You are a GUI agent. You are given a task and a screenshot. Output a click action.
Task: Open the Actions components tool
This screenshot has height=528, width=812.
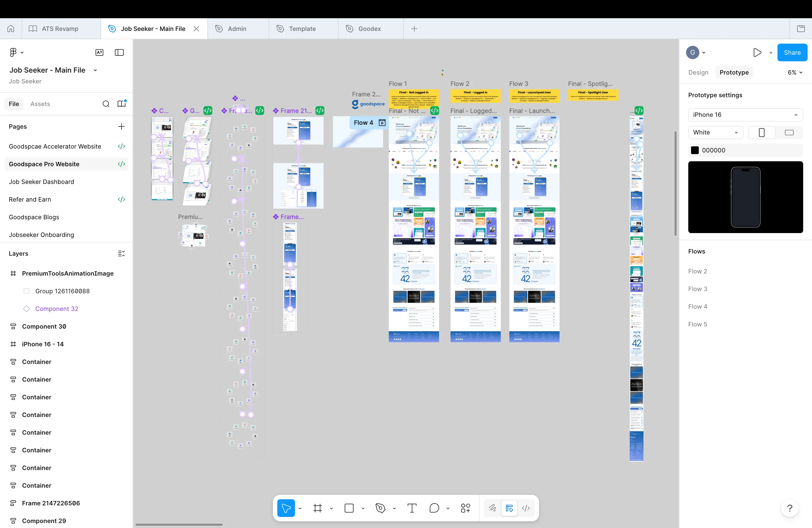(x=465, y=508)
